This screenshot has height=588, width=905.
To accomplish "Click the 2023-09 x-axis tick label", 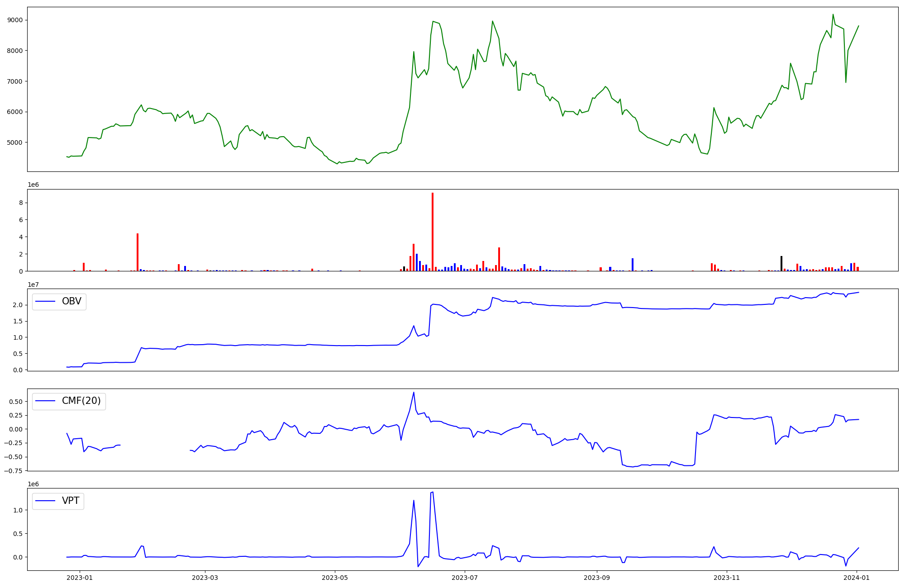I will [597, 578].
